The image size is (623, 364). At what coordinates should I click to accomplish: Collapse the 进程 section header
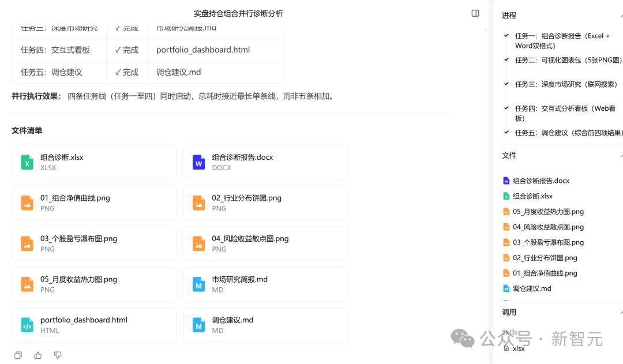pyautogui.click(x=561, y=15)
